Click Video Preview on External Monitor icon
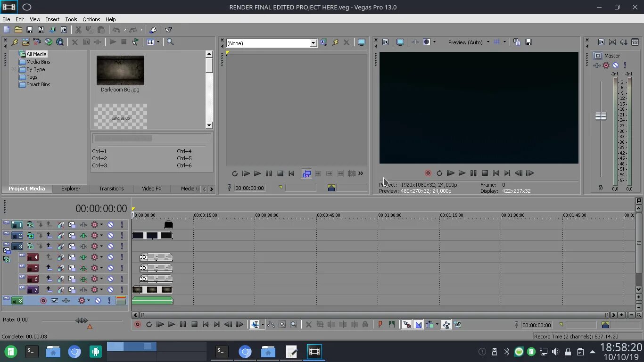 [x=400, y=42]
